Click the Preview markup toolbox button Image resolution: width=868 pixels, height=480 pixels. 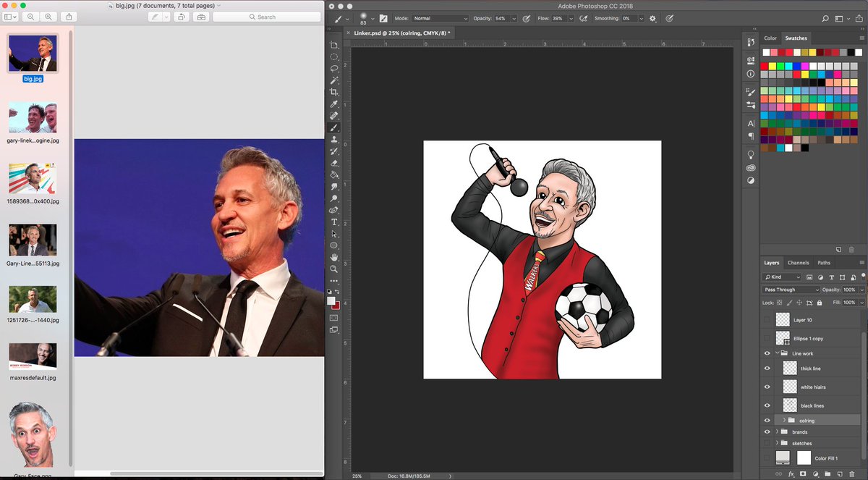tap(200, 17)
